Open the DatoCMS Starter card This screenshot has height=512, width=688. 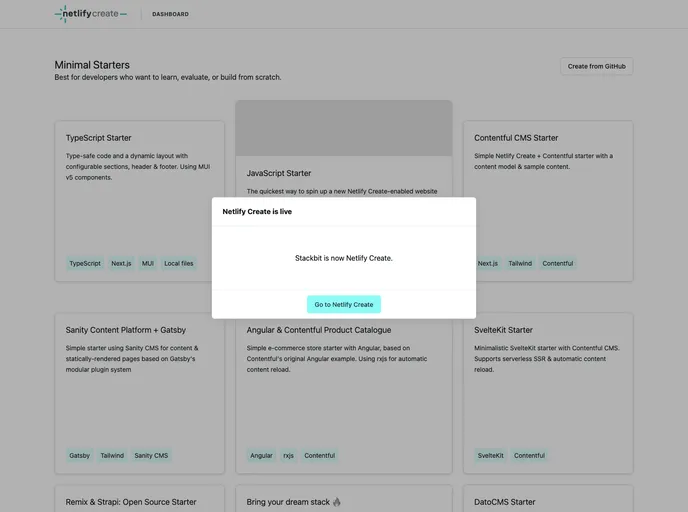tap(505, 502)
